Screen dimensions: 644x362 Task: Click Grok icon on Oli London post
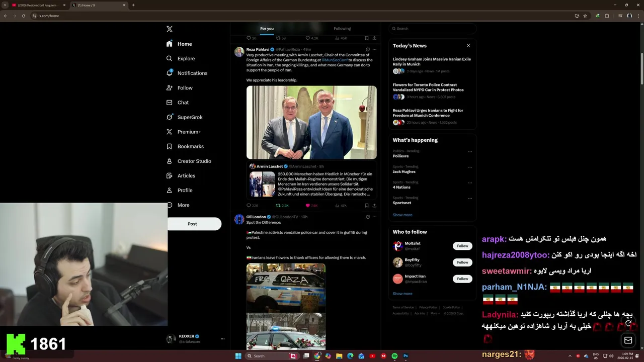point(367,217)
